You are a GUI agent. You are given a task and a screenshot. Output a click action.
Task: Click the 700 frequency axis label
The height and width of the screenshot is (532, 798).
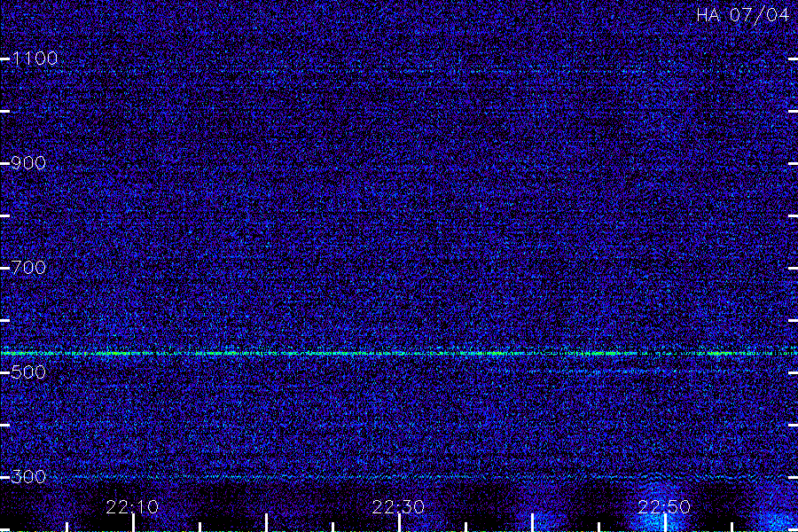click(28, 268)
